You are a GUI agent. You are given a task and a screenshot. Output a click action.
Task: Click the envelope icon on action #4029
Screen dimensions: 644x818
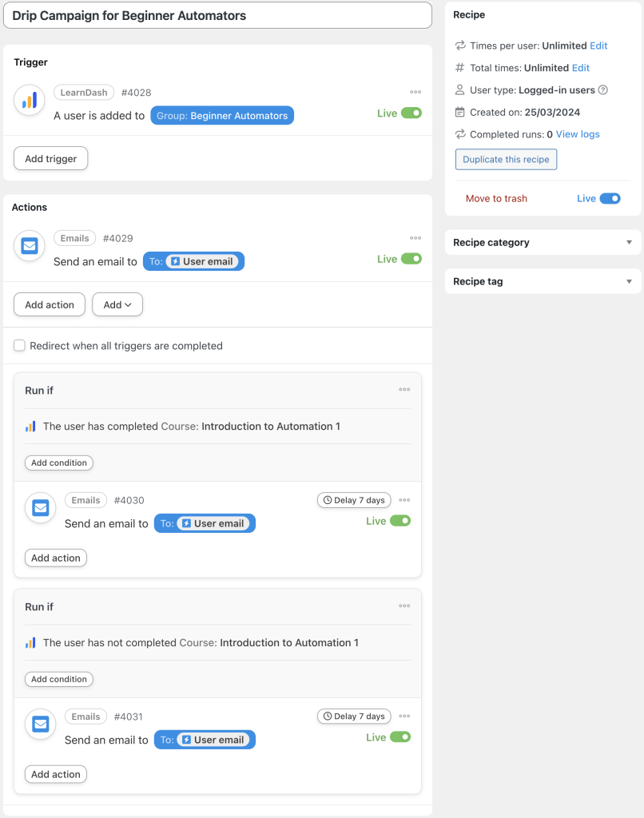point(29,246)
